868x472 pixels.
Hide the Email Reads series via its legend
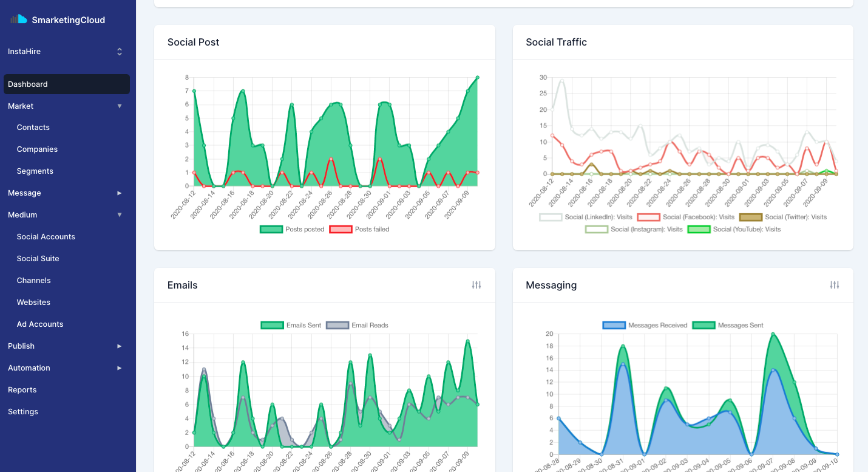tap(336, 325)
